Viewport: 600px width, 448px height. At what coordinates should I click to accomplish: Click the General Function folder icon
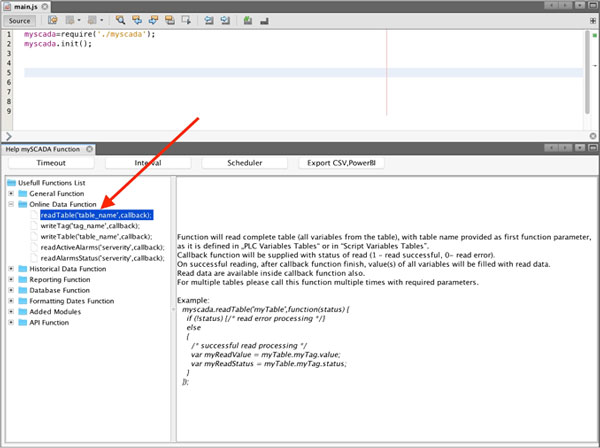coord(23,194)
